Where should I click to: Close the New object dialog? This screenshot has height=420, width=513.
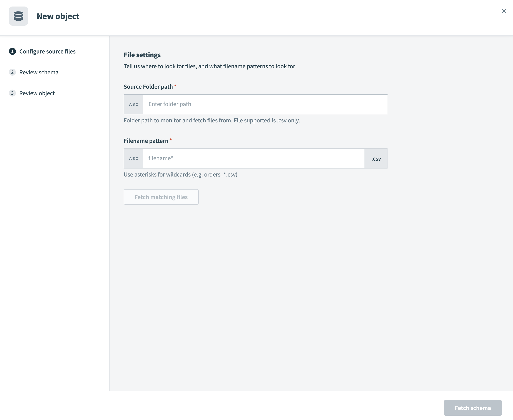click(504, 11)
